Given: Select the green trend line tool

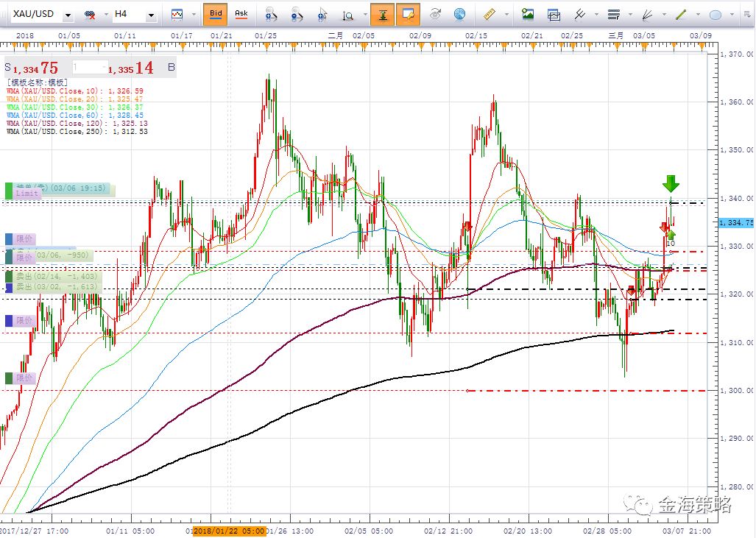Looking at the screenshot, I should coord(681,14).
